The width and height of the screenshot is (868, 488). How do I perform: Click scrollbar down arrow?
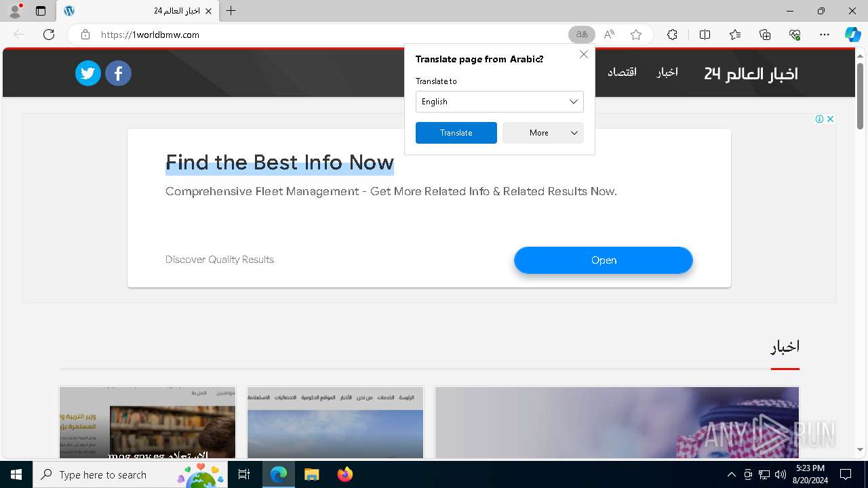860,449
